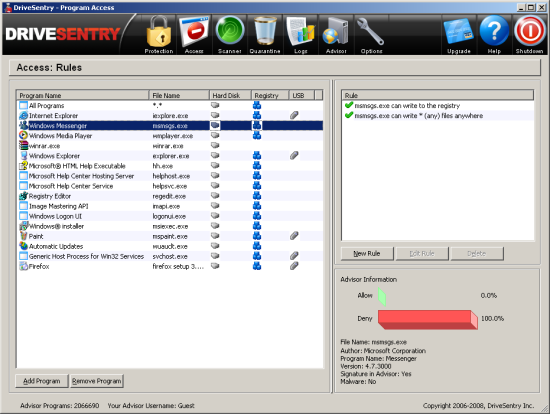The image size is (550, 414).
Task: Toggle USB icon for Paint row
Action: 294,236
